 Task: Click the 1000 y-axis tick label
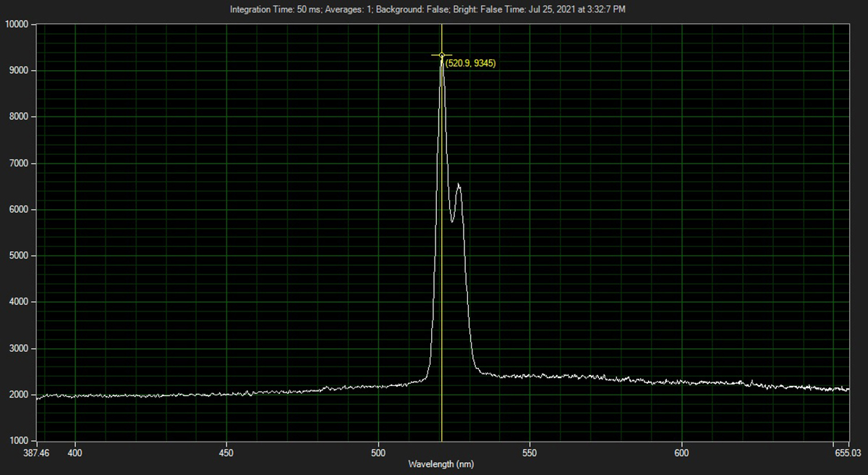[17, 441]
